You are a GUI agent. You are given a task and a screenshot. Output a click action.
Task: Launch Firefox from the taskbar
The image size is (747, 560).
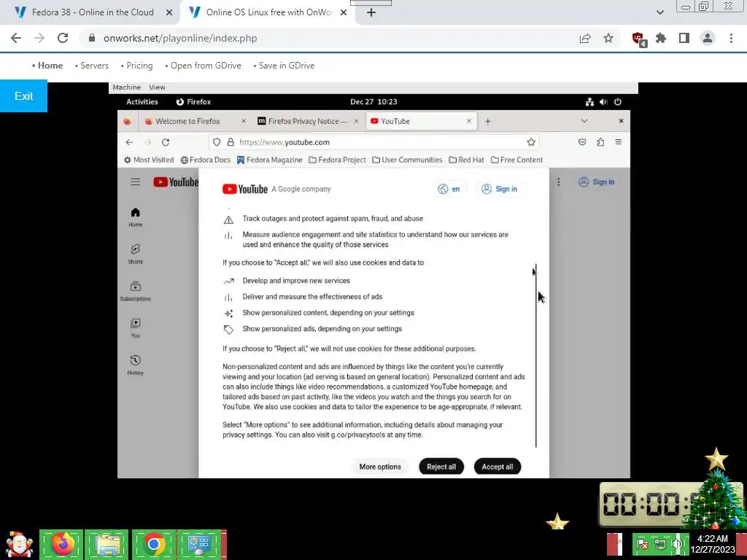point(61,544)
